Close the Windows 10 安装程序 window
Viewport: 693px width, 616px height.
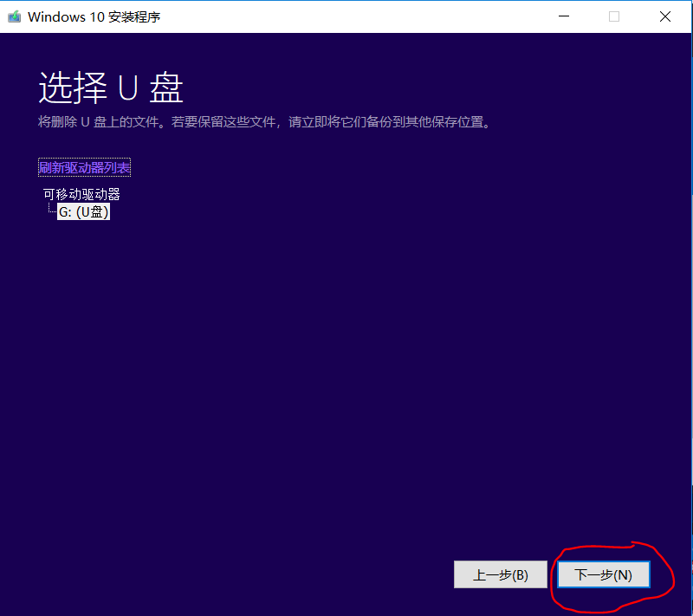tap(665, 16)
